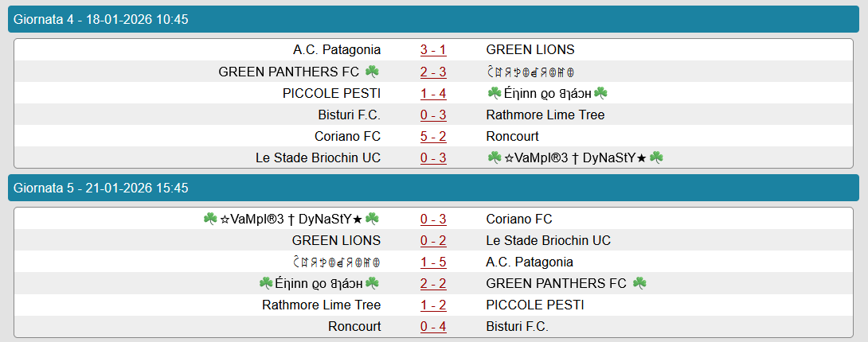Open the 0 - 4 Roncourt vs Bisturi F.C. score
Viewport: 868px width, 342px height.
[x=433, y=326]
